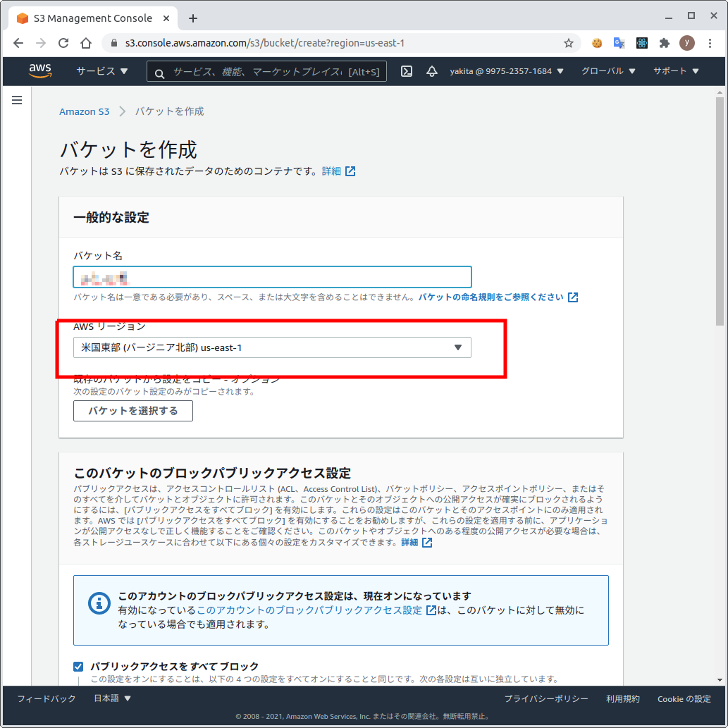Open the プライバシーポリシー footer link
Image resolution: width=728 pixels, height=728 pixels.
coord(546,698)
